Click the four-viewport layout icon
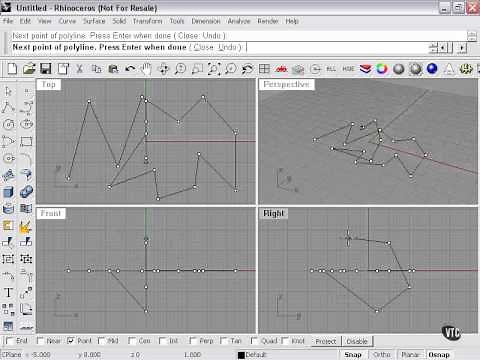The height and width of the screenshot is (360, 480). click(264, 69)
